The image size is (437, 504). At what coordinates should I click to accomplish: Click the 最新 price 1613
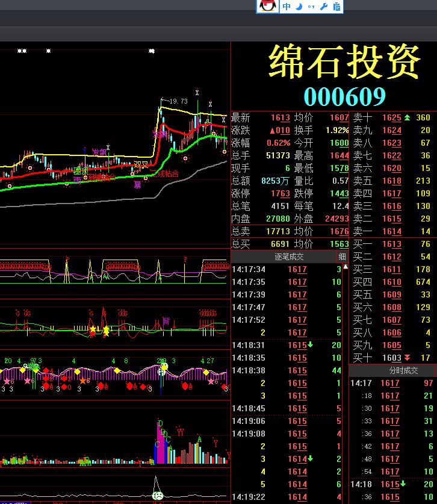pyautogui.click(x=280, y=117)
